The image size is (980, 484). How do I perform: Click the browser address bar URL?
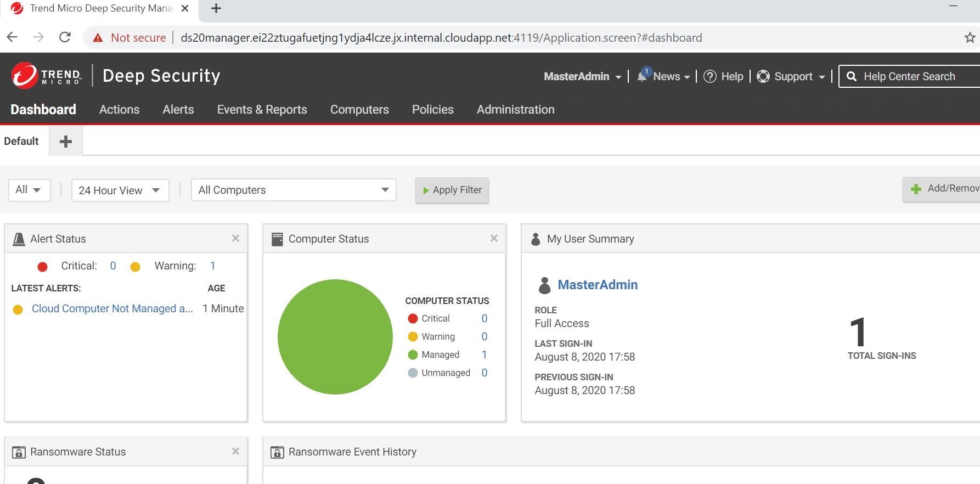pos(441,37)
